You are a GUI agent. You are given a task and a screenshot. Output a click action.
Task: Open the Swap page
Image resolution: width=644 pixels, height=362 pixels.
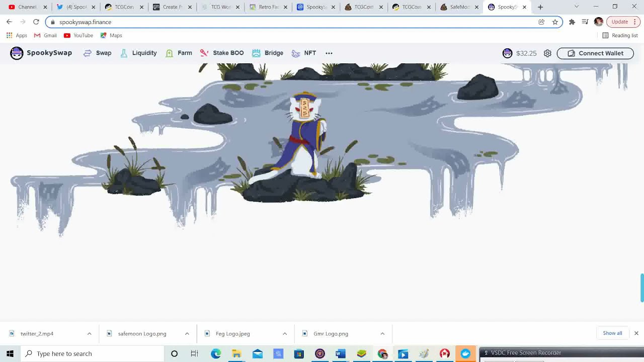[98, 53]
